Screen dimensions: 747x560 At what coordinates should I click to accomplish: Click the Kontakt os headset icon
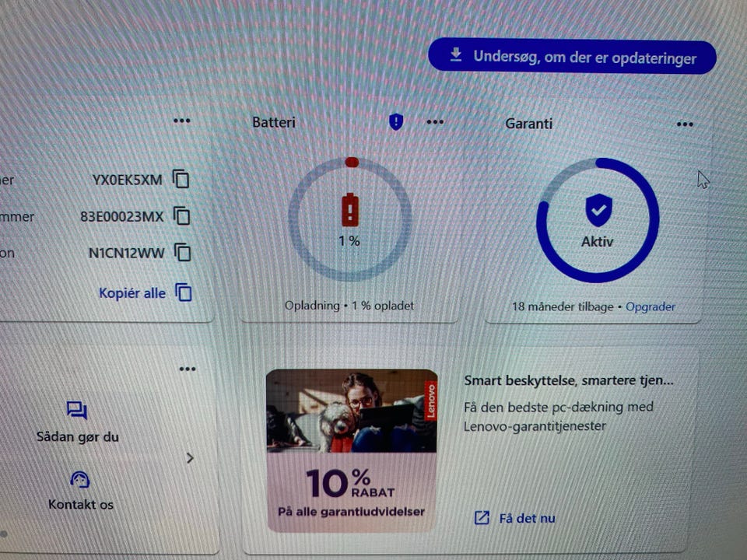[79, 480]
